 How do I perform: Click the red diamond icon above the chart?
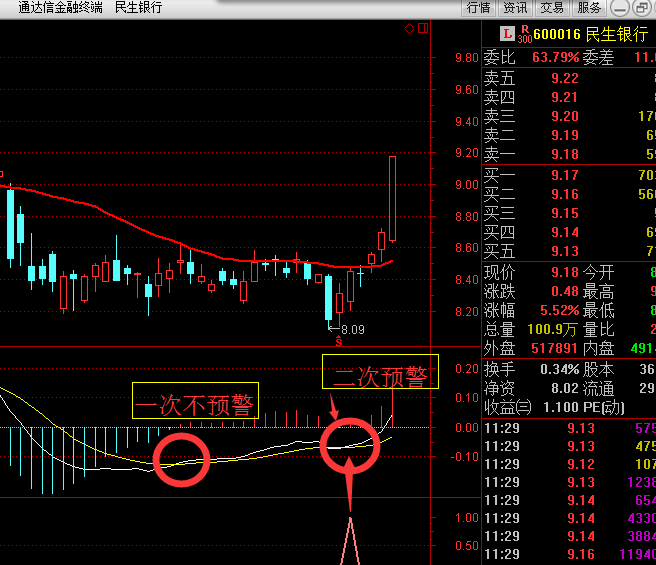pos(409,28)
